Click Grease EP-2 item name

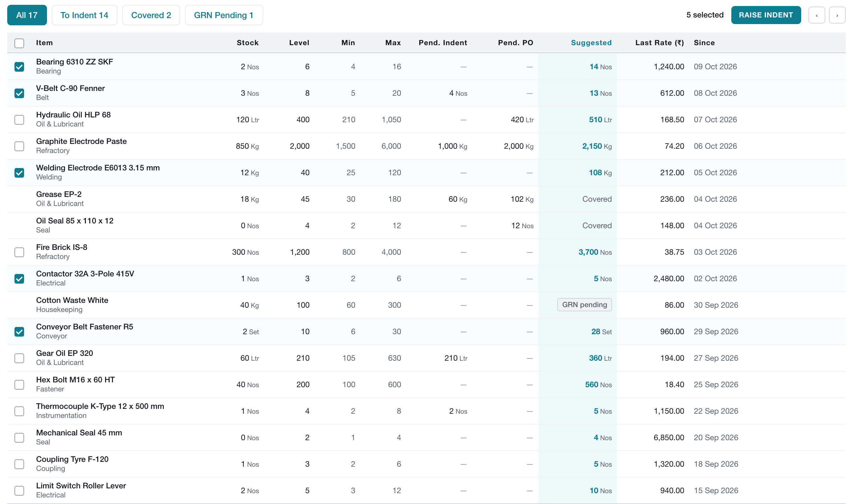pyautogui.click(x=59, y=194)
